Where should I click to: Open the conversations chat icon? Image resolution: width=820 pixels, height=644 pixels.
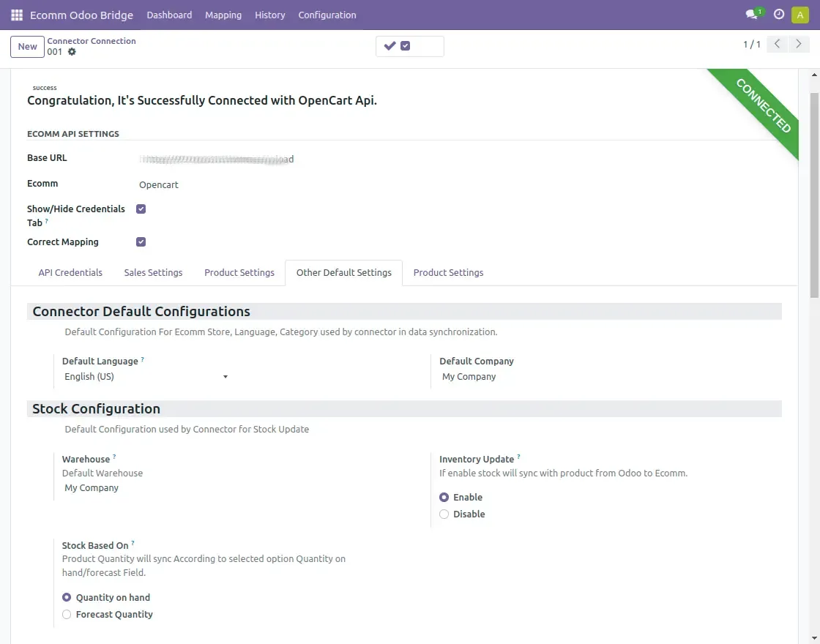point(752,15)
